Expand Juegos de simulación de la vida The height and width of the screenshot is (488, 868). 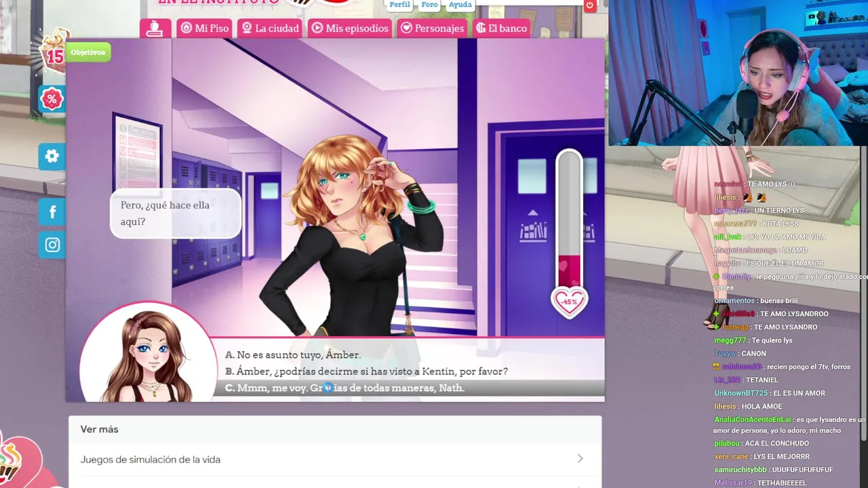tap(335, 460)
